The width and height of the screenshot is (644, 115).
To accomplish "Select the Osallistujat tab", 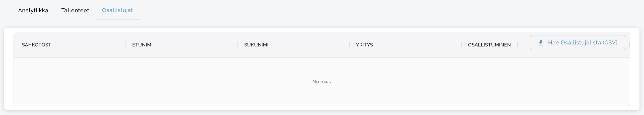I will click(x=117, y=10).
